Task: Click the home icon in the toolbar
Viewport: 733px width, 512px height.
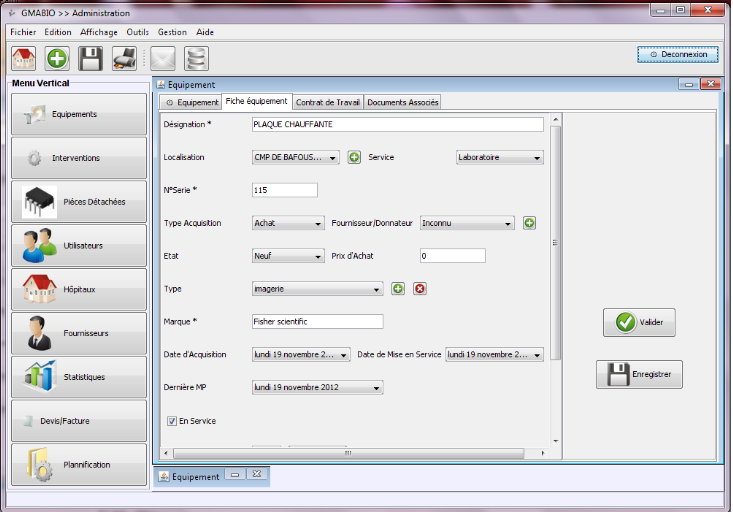Action: point(23,58)
